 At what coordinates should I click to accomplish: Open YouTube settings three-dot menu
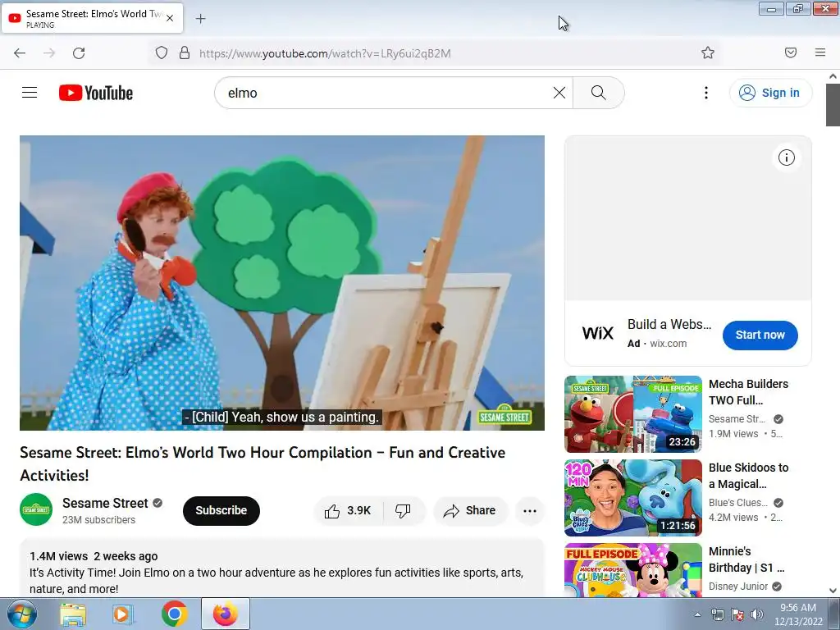pyautogui.click(x=706, y=93)
